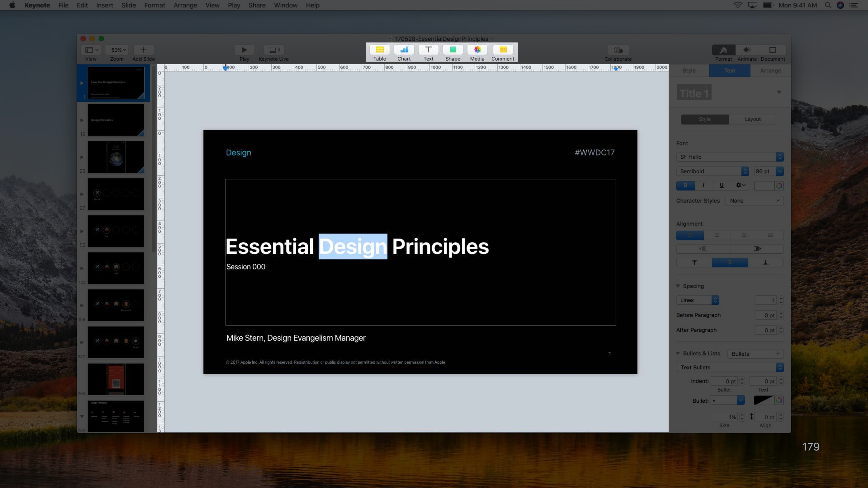This screenshot has height=488, width=868.
Task: Add a Comment using toolbar icon
Action: pos(503,50)
